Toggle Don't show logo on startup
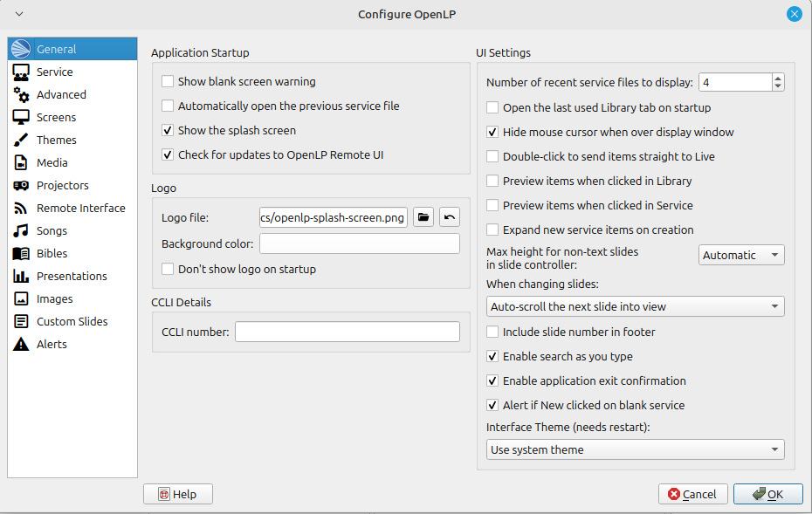The image size is (812, 514). (x=169, y=270)
